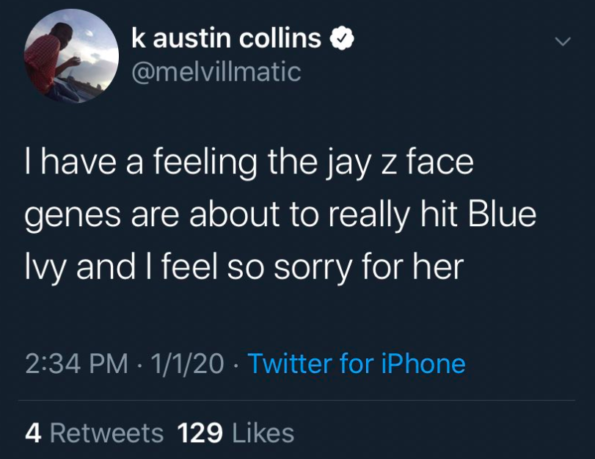Click the 1/1/20 date
This screenshot has width=595, height=459.
(187, 363)
